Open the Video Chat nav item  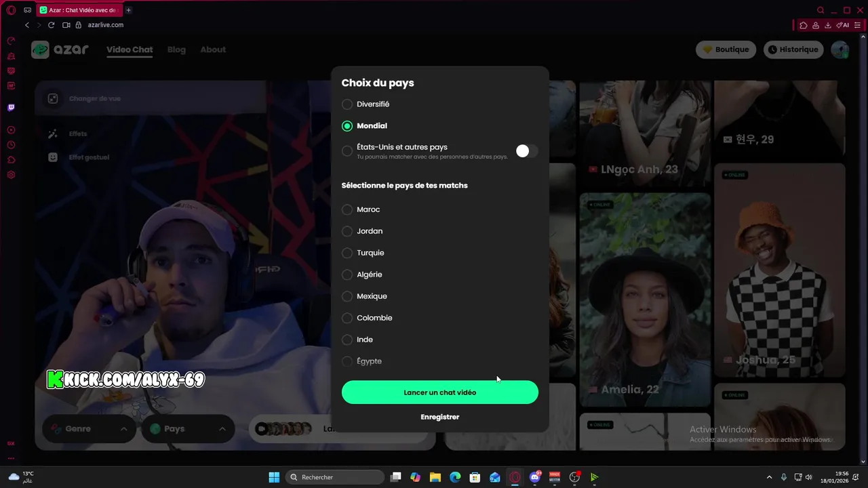click(130, 49)
